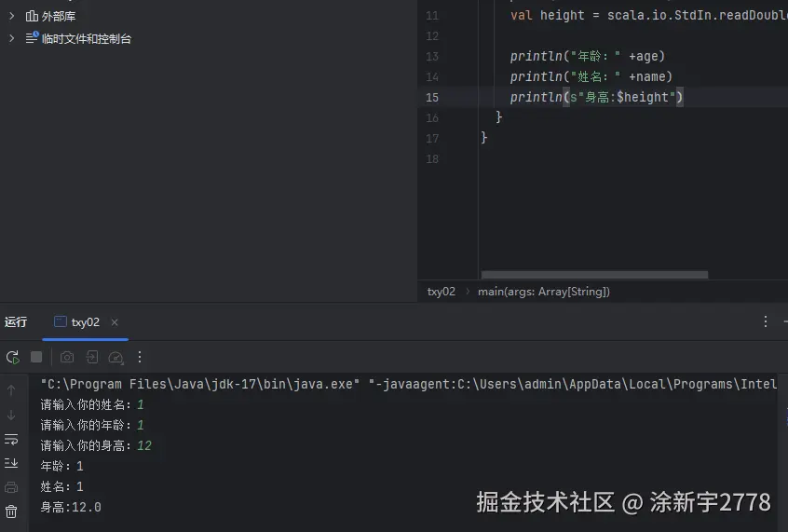Click console line 请输入你的身高: 12
Viewport: 788px width, 532px height.
coord(96,445)
